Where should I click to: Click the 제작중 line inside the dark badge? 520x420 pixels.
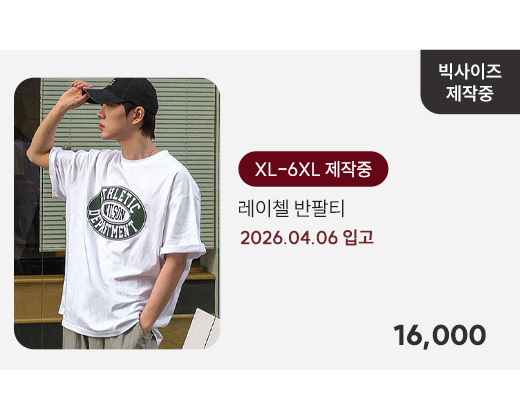[470, 93]
